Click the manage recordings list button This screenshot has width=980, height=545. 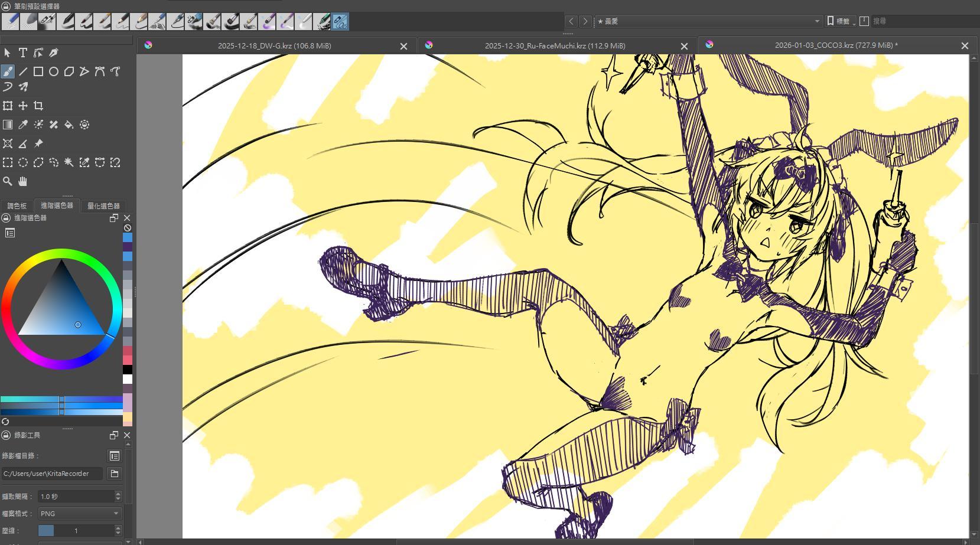pos(115,456)
